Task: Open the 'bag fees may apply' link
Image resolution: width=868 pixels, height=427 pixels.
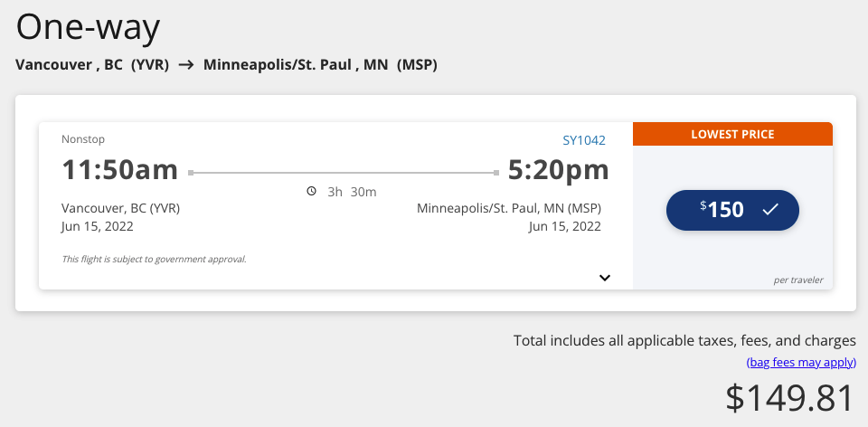Action: click(800, 362)
